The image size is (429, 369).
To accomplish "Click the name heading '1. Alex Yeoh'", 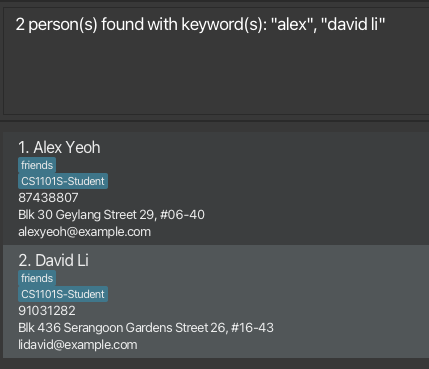I will tap(59, 147).
